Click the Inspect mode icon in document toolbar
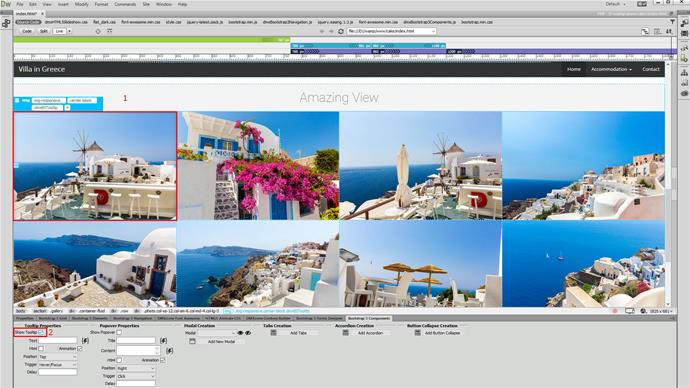 pos(98,31)
